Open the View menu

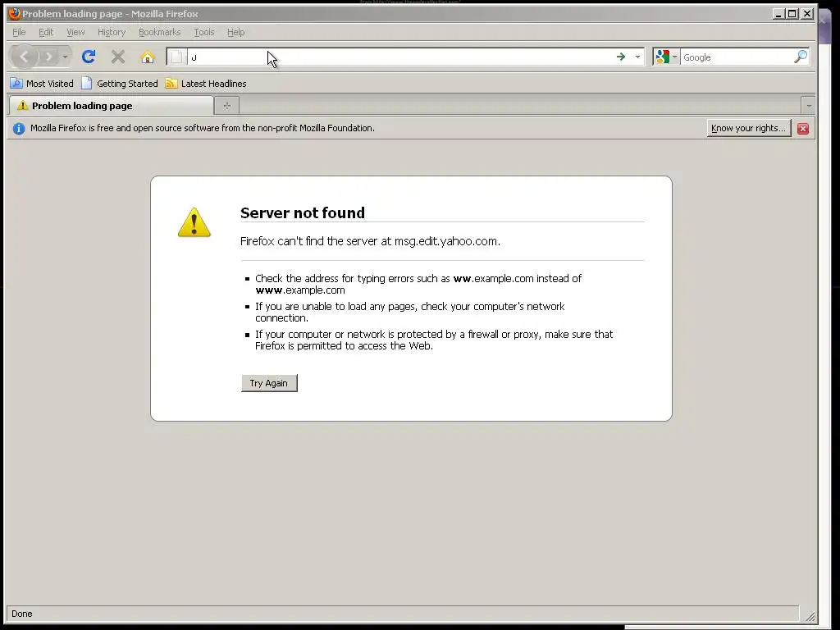tap(75, 32)
